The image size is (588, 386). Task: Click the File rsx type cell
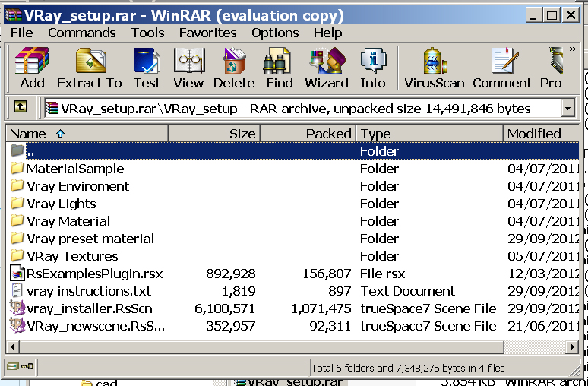382,274
